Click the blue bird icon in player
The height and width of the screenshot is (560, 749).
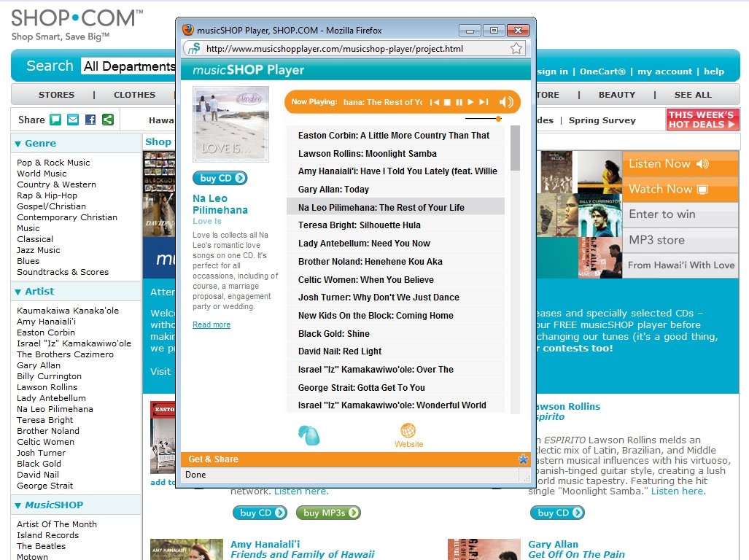point(308,435)
